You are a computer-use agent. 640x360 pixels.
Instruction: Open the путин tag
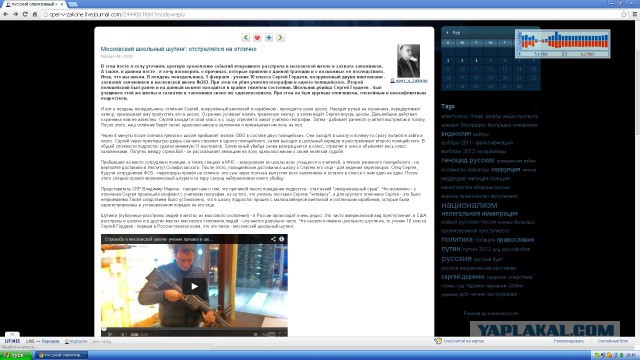[x=451, y=249]
